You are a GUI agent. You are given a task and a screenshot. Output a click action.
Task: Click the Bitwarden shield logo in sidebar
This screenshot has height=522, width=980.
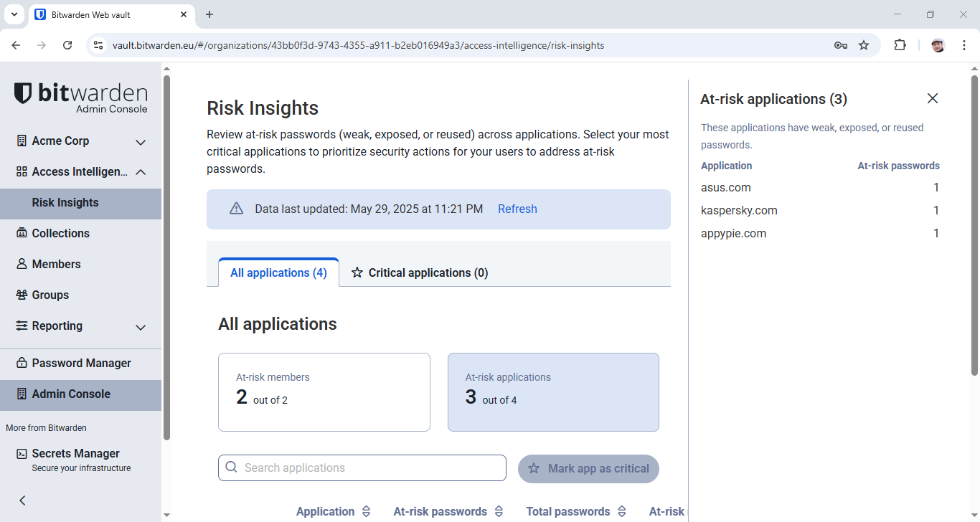(23, 93)
